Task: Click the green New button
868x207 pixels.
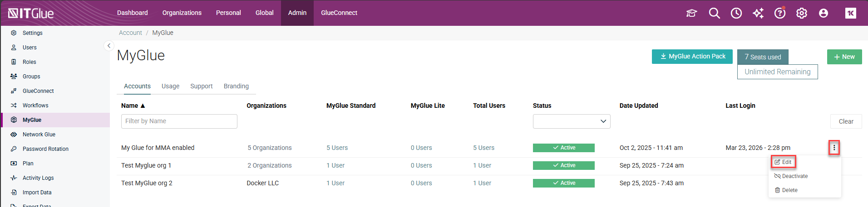Action: (844, 57)
